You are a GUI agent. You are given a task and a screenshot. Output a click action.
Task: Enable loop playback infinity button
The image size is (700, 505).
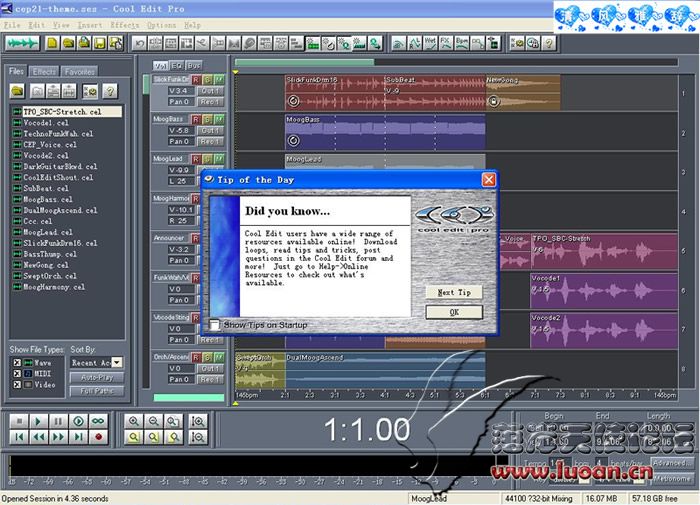point(98,421)
